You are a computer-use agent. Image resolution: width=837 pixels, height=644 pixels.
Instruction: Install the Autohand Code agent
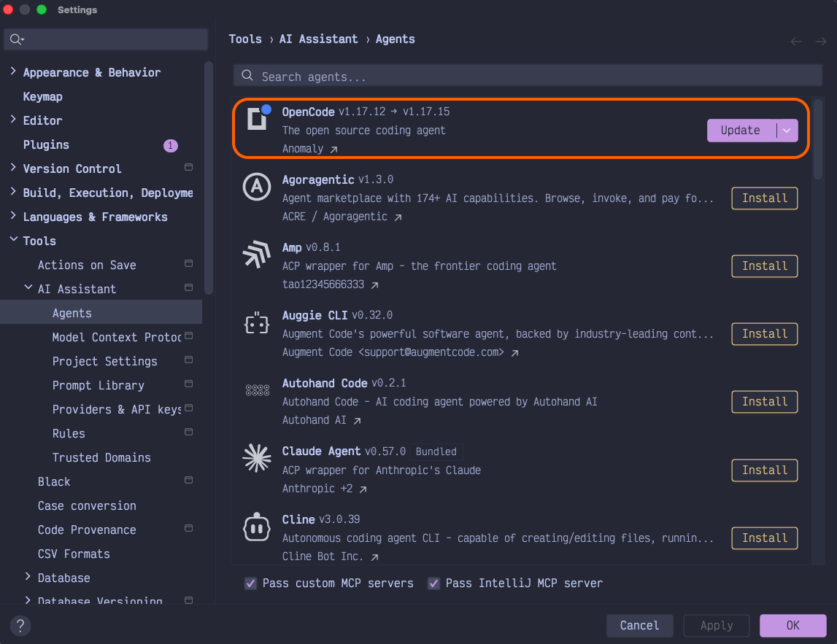tap(765, 402)
